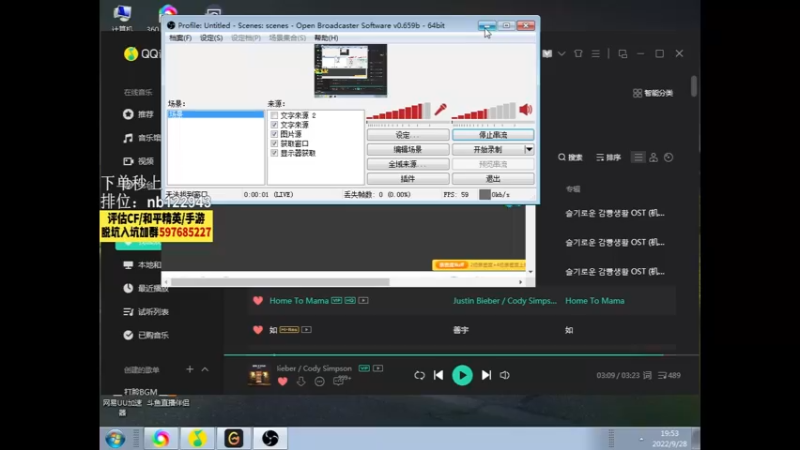The image size is (800, 450).
Task: Open 360 browser from the taskbar
Action: [x=161, y=439]
